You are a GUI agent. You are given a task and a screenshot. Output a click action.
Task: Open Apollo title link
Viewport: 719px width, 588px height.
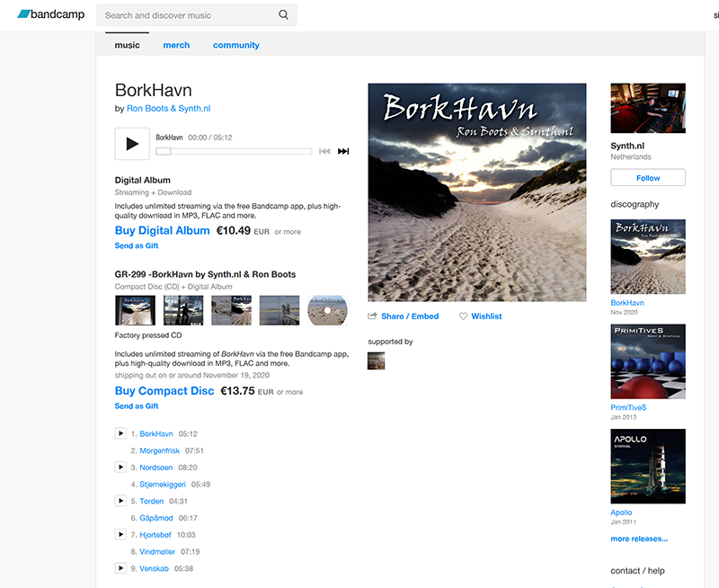[621, 512]
